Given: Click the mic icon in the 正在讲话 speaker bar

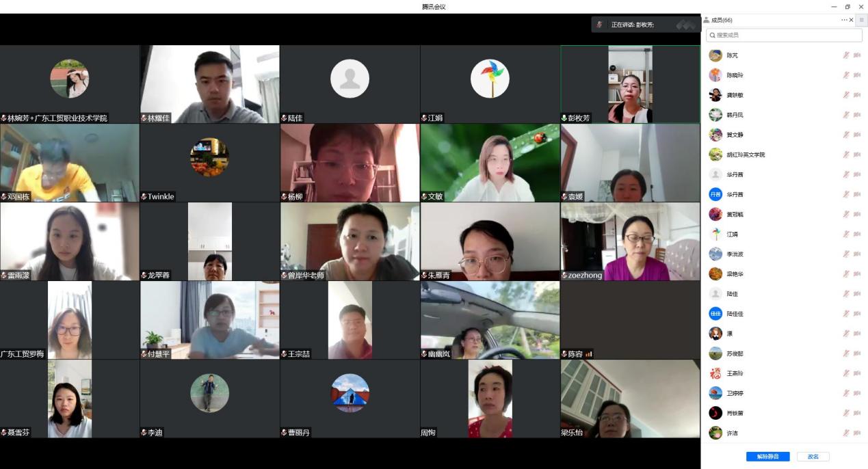Looking at the screenshot, I should click(x=600, y=25).
